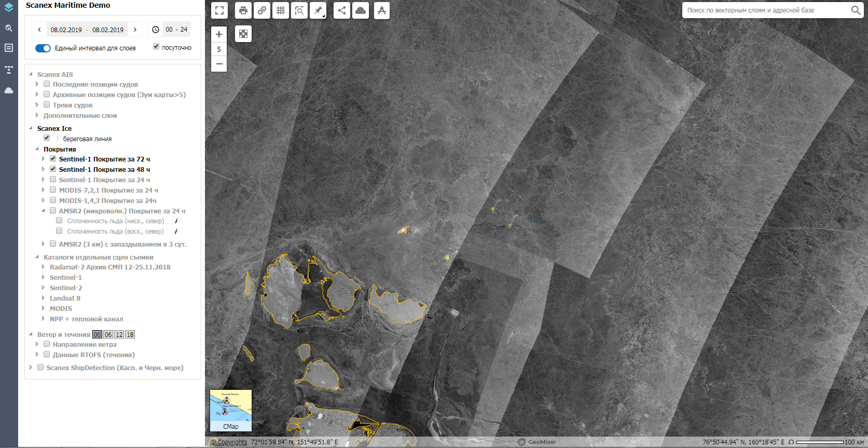Viewport: 868px width, 448px height.
Task: Click the fullscreen map icon
Action: coord(219,10)
